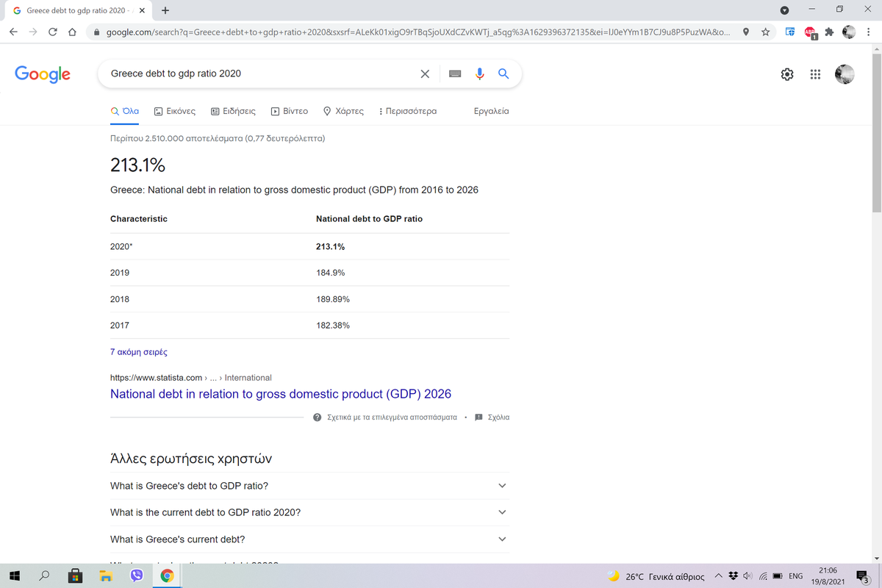Open a new browser tab

165,11
